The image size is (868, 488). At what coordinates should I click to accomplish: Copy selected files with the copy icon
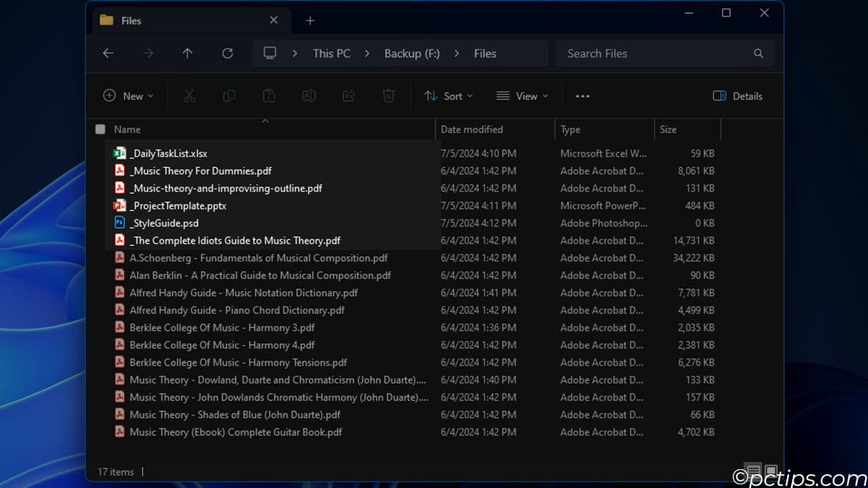(x=229, y=95)
